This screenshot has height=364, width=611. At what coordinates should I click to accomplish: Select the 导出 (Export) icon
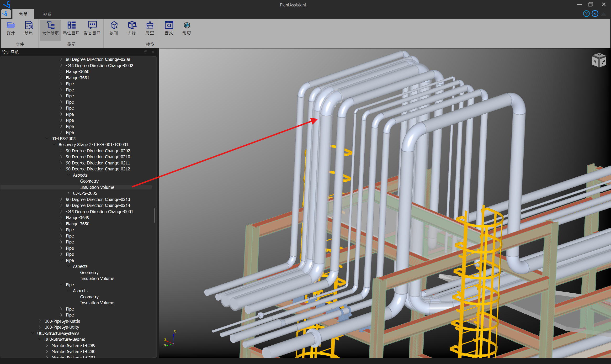pos(29,28)
